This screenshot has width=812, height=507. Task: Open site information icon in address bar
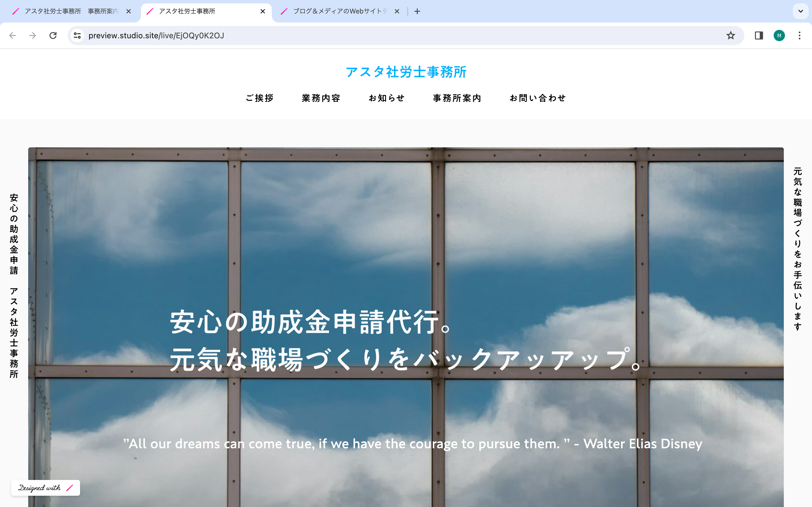coord(77,35)
